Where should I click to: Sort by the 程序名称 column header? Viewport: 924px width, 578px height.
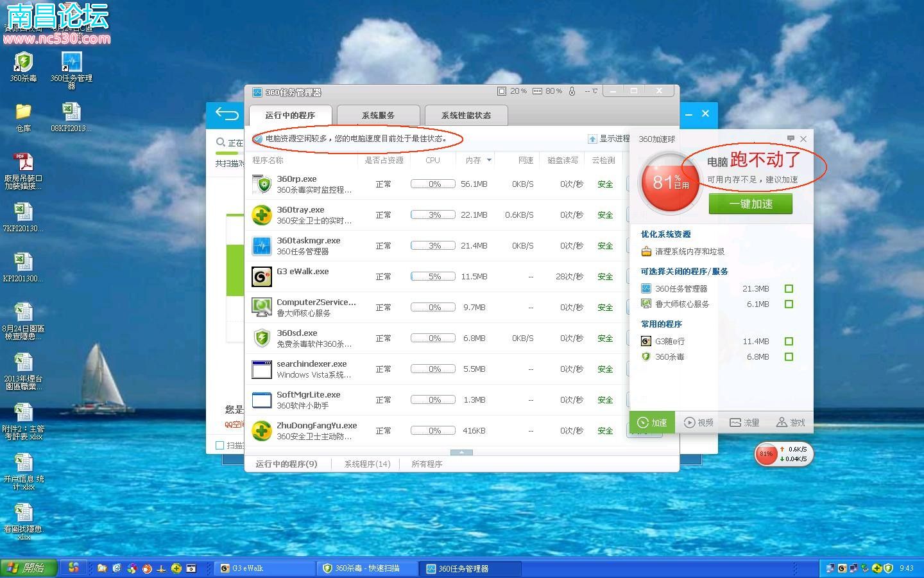(268, 160)
